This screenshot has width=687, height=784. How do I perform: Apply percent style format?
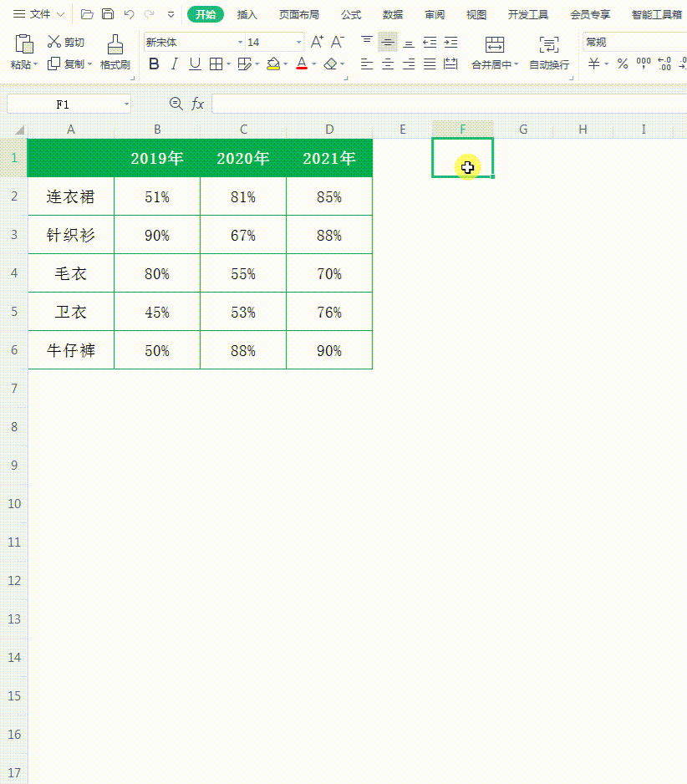[623, 64]
